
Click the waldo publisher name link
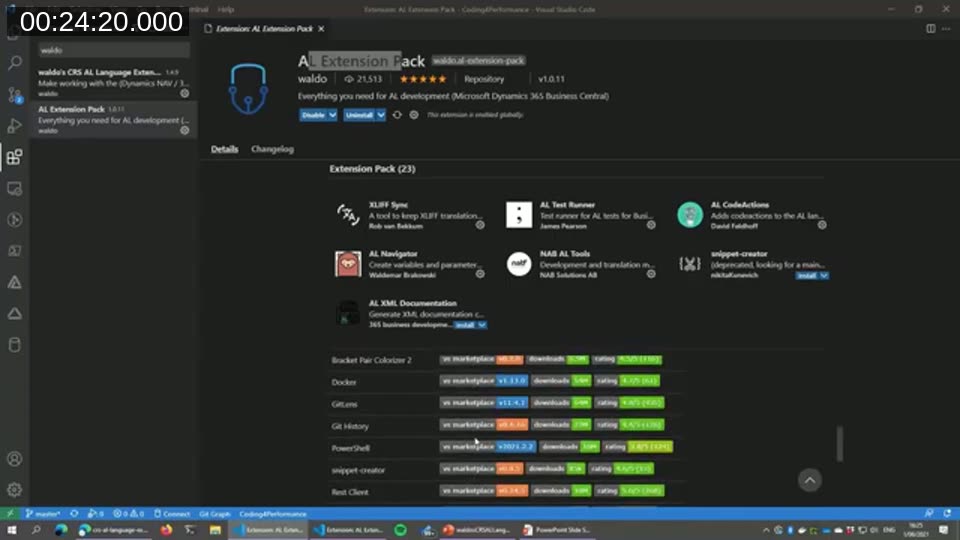tap(312, 79)
